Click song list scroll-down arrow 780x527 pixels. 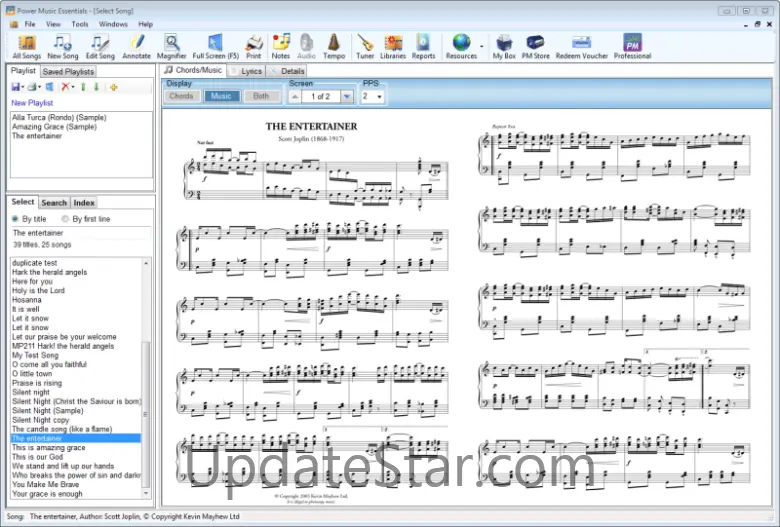tap(146, 494)
